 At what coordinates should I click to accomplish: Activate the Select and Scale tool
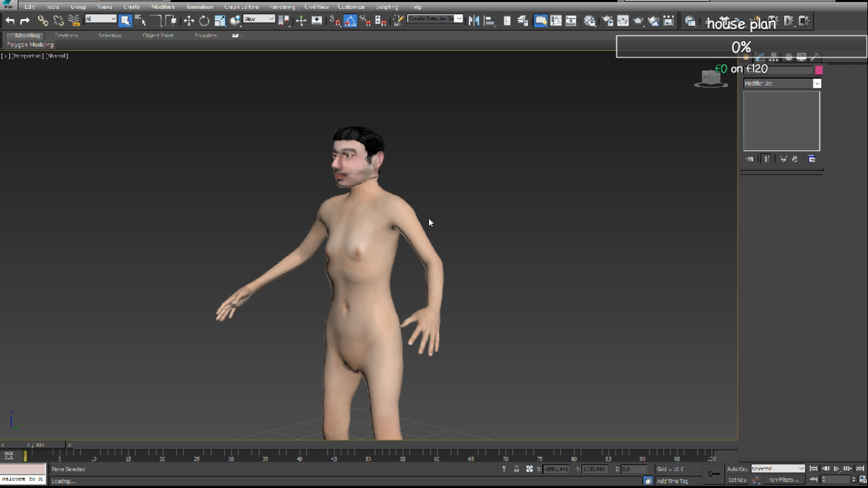click(x=220, y=21)
